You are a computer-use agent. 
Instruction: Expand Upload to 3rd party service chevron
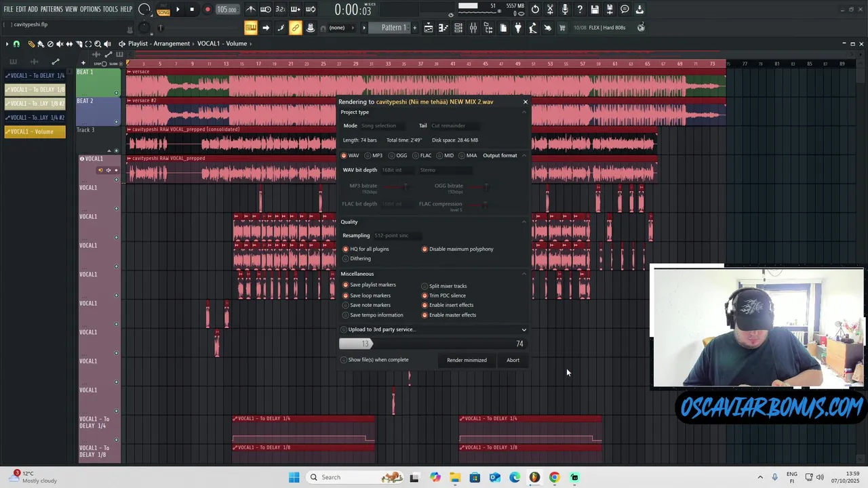click(x=524, y=329)
